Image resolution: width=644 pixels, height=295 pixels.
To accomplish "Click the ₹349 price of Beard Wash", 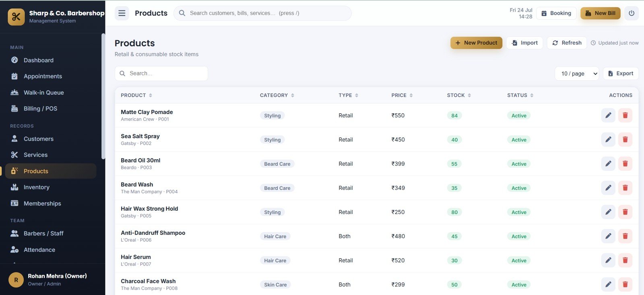I will (398, 188).
